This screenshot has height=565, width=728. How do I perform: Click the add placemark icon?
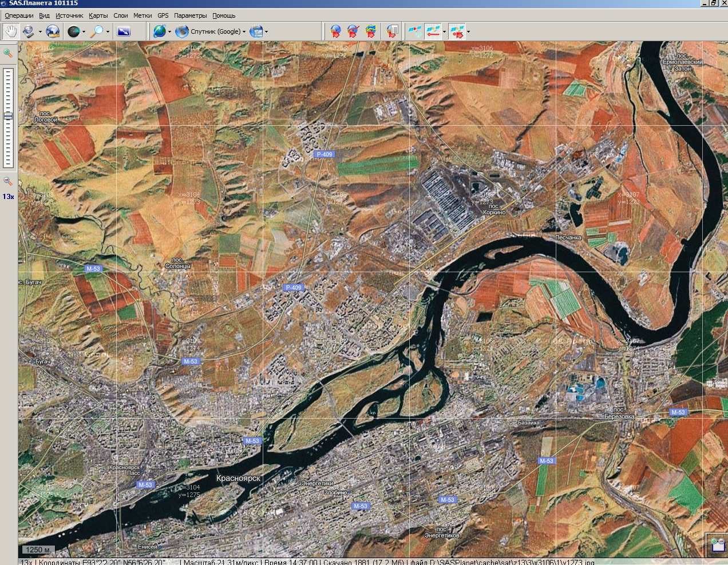pyautogui.click(x=336, y=31)
